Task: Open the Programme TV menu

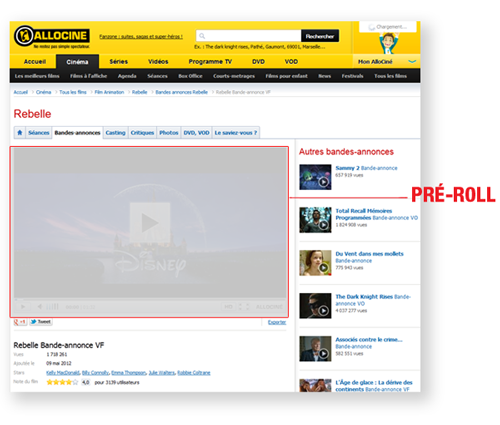Action: [210, 62]
